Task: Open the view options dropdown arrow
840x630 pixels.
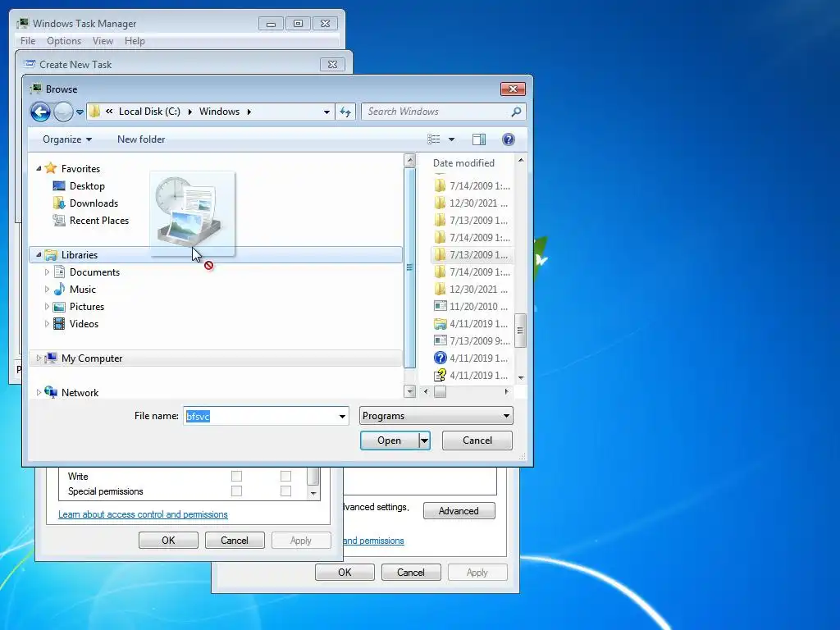Action: point(452,139)
